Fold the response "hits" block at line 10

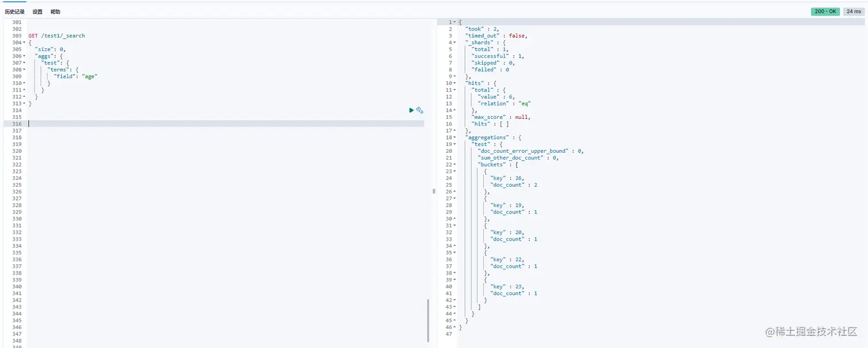pos(455,83)
